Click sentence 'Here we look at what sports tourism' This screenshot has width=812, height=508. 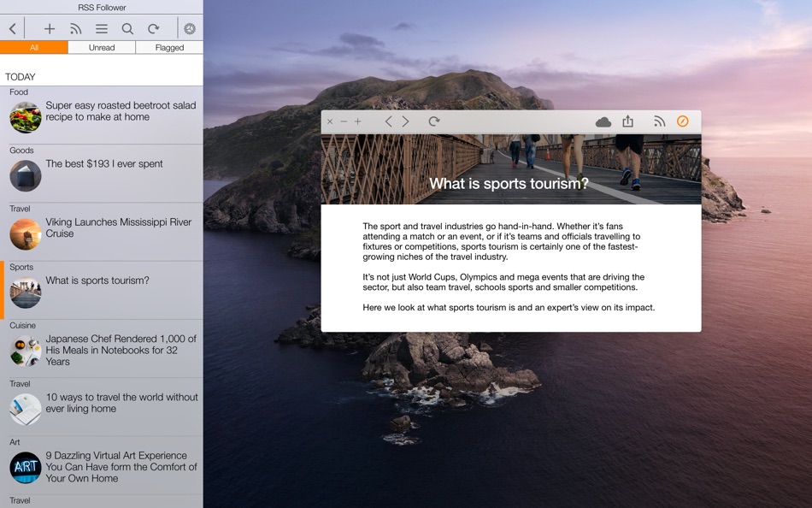coord(509,307)
